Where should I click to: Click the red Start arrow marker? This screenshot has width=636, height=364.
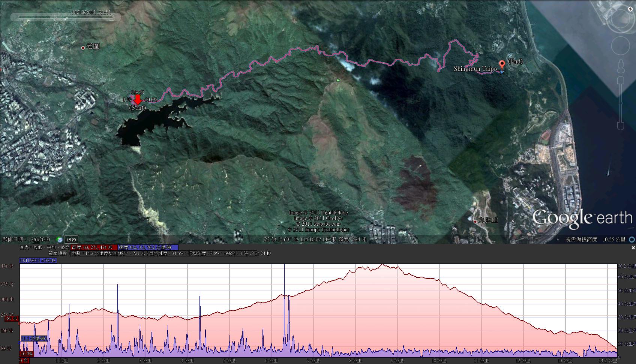pyautogui.click(x=138, y=100)
